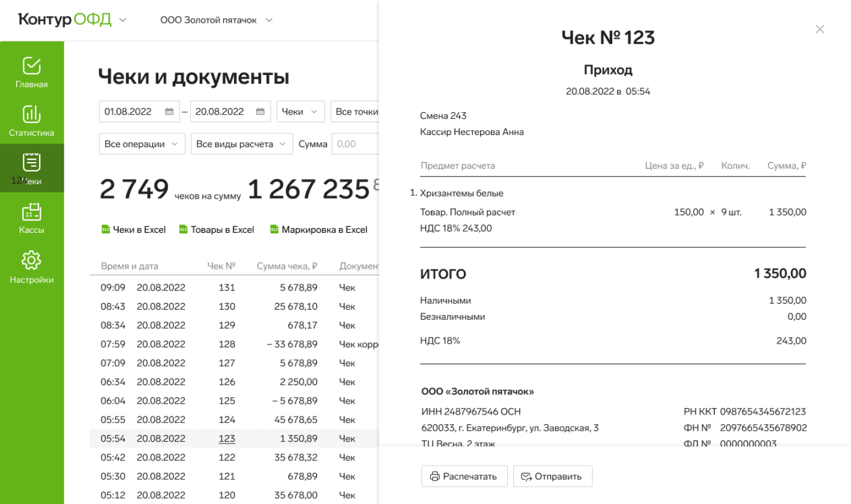Screen dimensions: 851x504
Task: Click the Контур ОФД logo
Action: (65, 19)
